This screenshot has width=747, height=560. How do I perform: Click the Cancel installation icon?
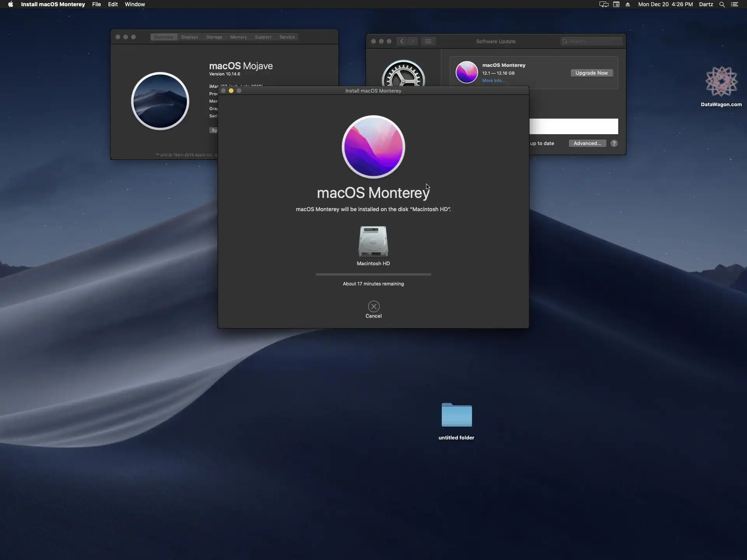coord(373,306)
